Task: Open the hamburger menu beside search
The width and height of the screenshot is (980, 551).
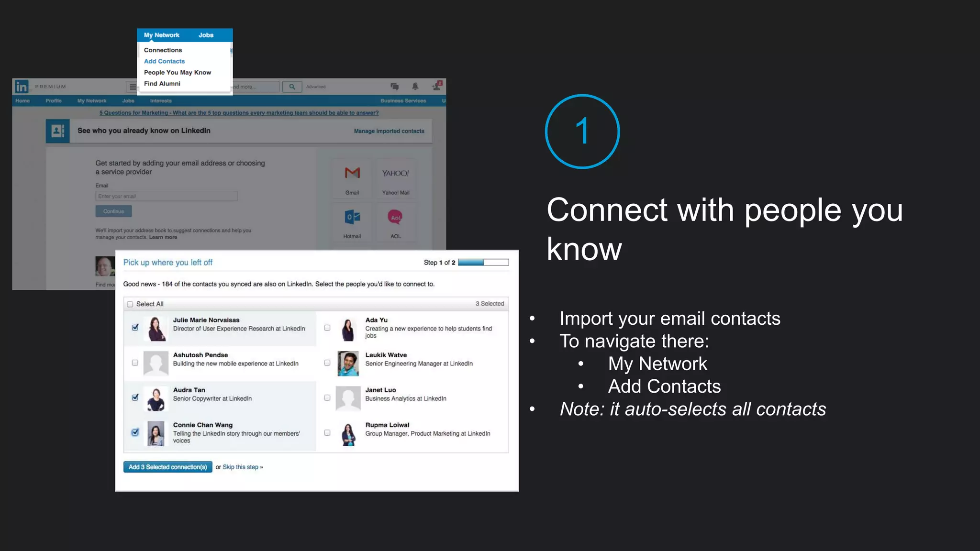Action: tap(132, 87)
